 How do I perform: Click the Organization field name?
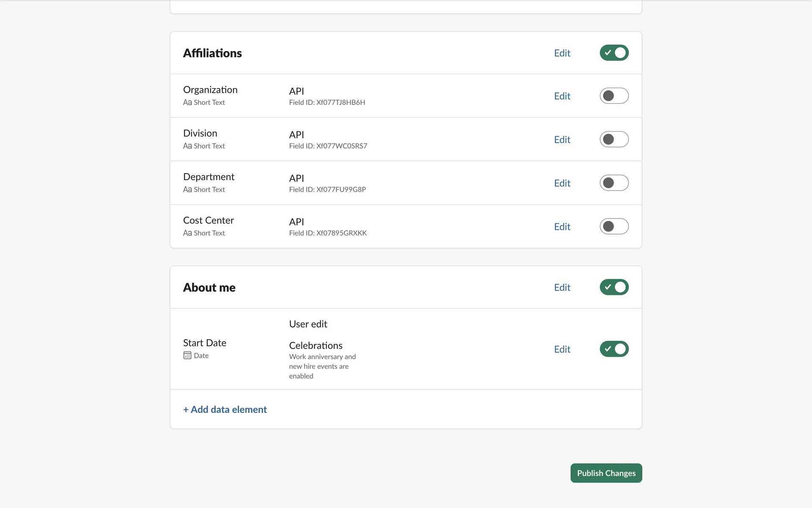point(210,90)
